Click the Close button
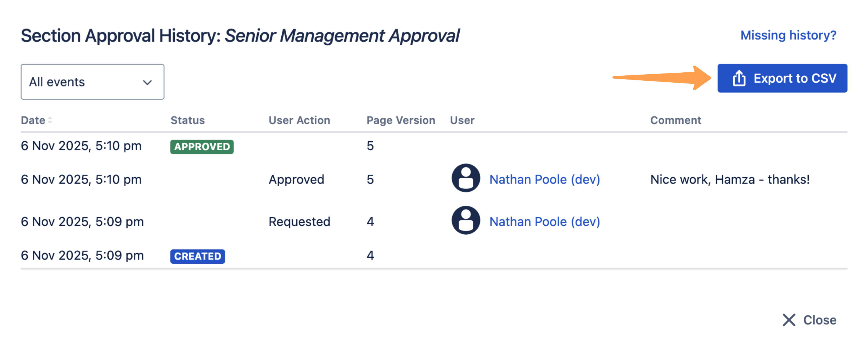 pos(819,320)
